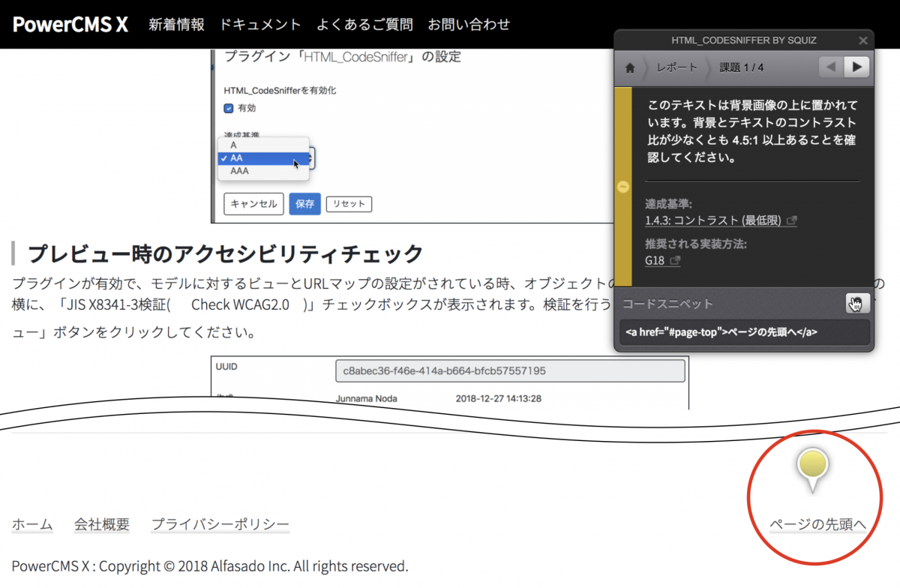Open よくあるご質問 in the top navigation
This screenshot has height=588, width=900.
pyautogui.click(x=364, y=24)
